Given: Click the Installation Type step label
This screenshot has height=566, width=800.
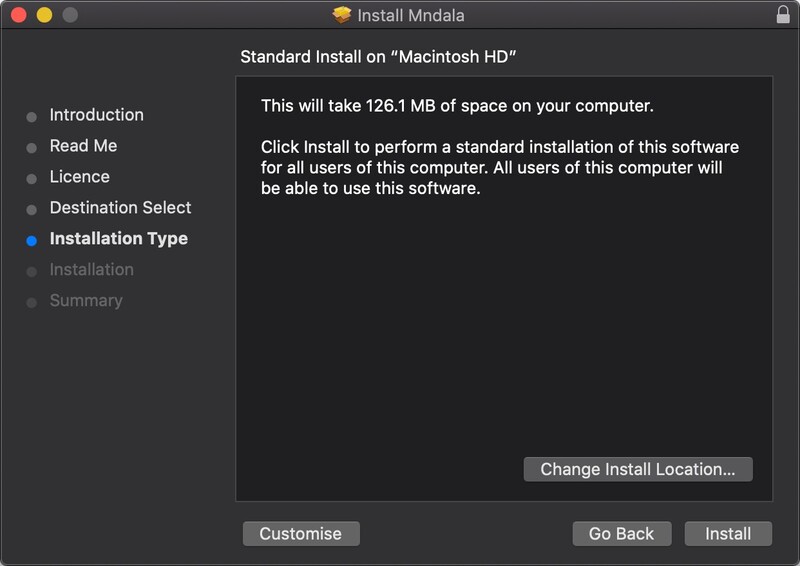Looking at the screenshot, I should click(118, 239).
